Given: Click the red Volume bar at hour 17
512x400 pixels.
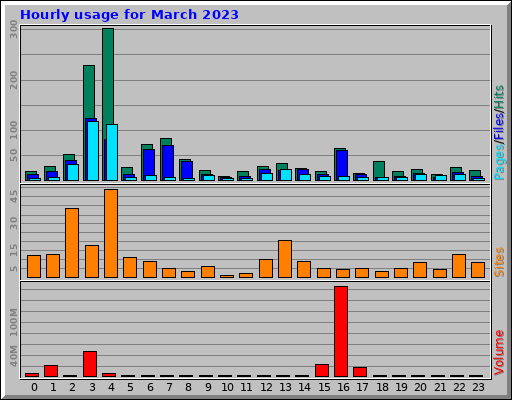Looking at the screenshot, I should [x=360, y=372].
